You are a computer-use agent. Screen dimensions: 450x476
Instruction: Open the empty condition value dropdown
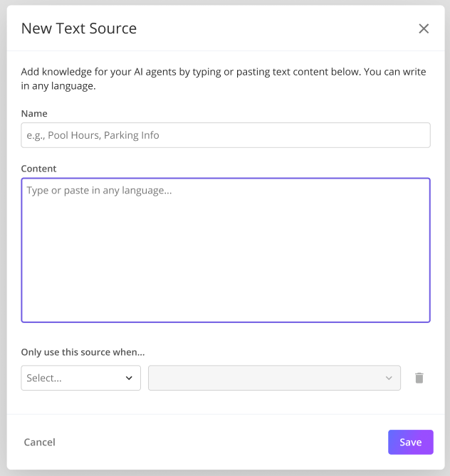274,378
